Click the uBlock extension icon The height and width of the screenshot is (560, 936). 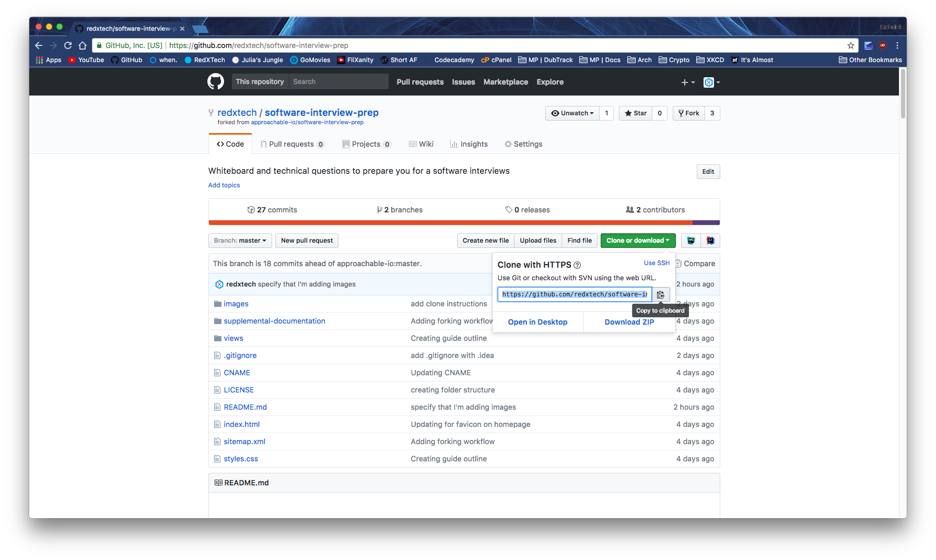(x=883, y=45)
